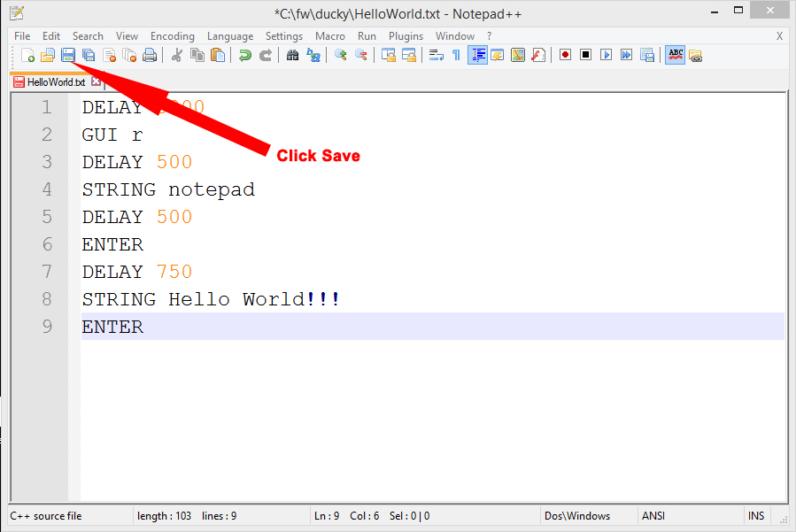Close the current document via the toolbar Close icon
796x532 pixels.
point(109,55)
